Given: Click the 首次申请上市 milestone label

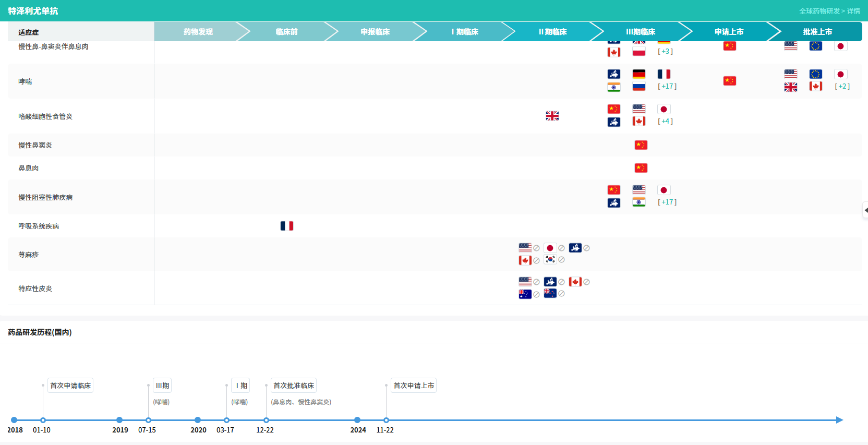Looking at the screenshot, I should [x=414, y=386].
